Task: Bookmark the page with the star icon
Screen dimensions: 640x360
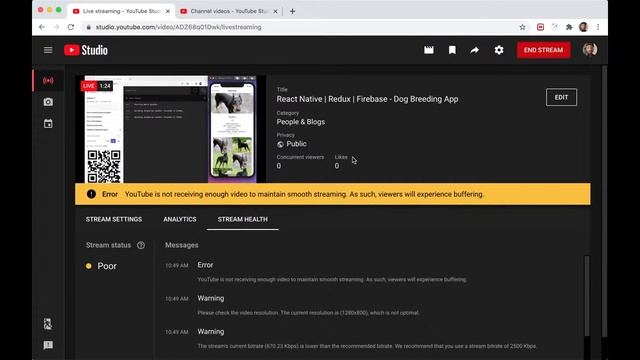Action: 522,27
